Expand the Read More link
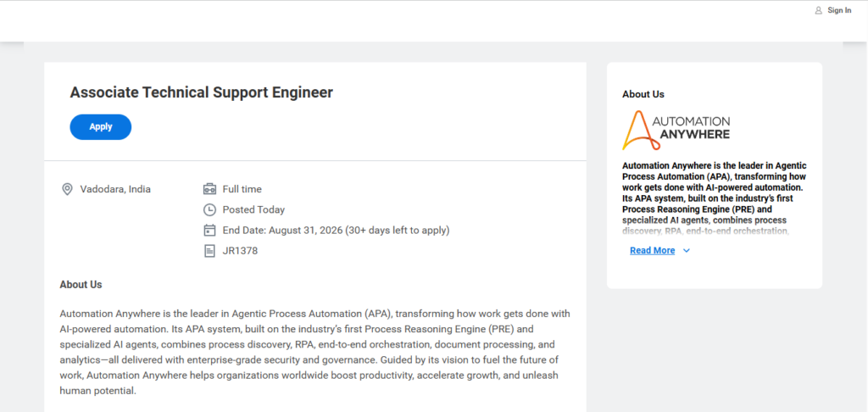 652,250
